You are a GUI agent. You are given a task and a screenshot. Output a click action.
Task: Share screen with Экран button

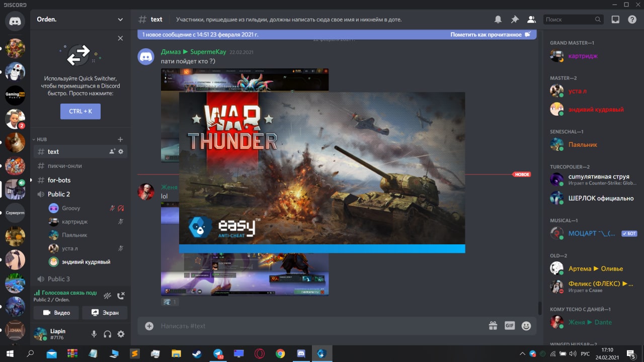pyautogui.click(x=105, y=313)
